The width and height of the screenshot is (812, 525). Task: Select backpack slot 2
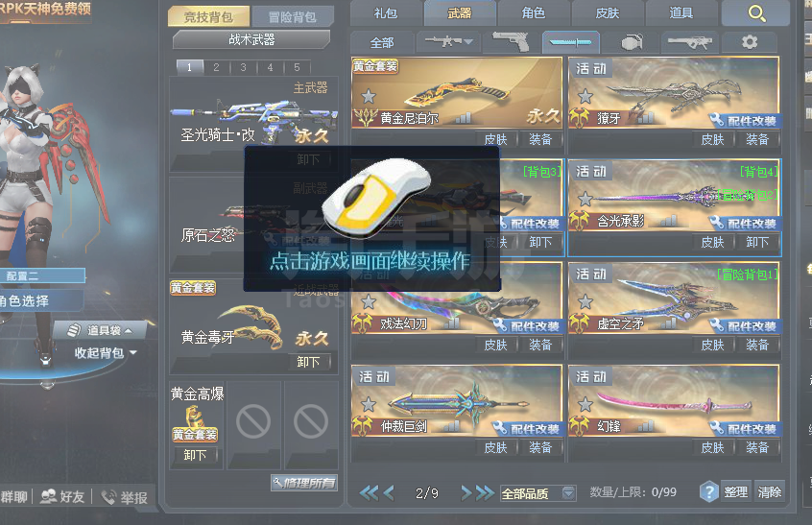(x=217, y=67)
